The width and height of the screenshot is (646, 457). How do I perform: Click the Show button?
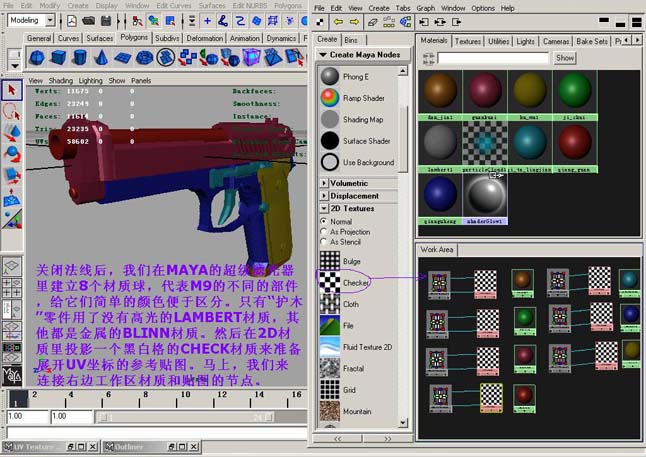pyautogui.click(x=564, y=58)
